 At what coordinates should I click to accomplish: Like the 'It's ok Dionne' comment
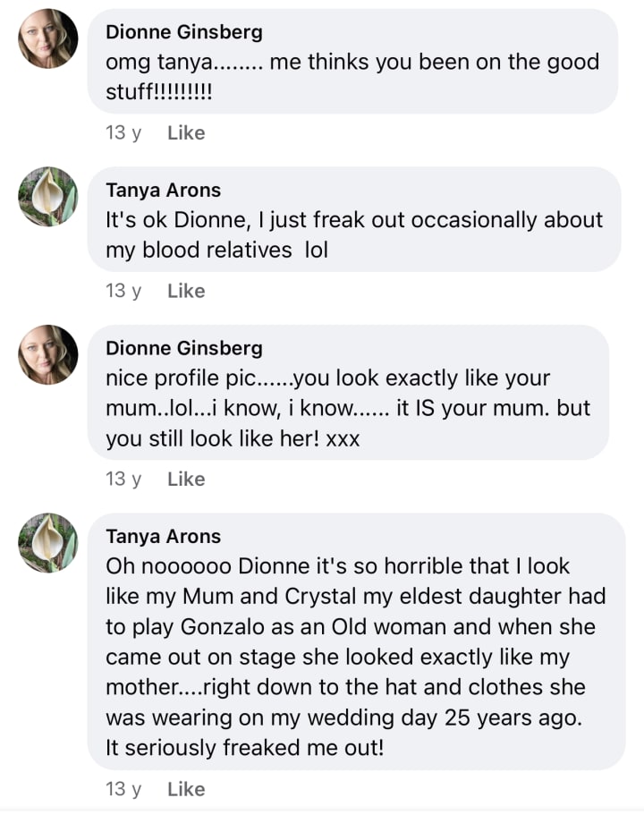pos(186,291)
